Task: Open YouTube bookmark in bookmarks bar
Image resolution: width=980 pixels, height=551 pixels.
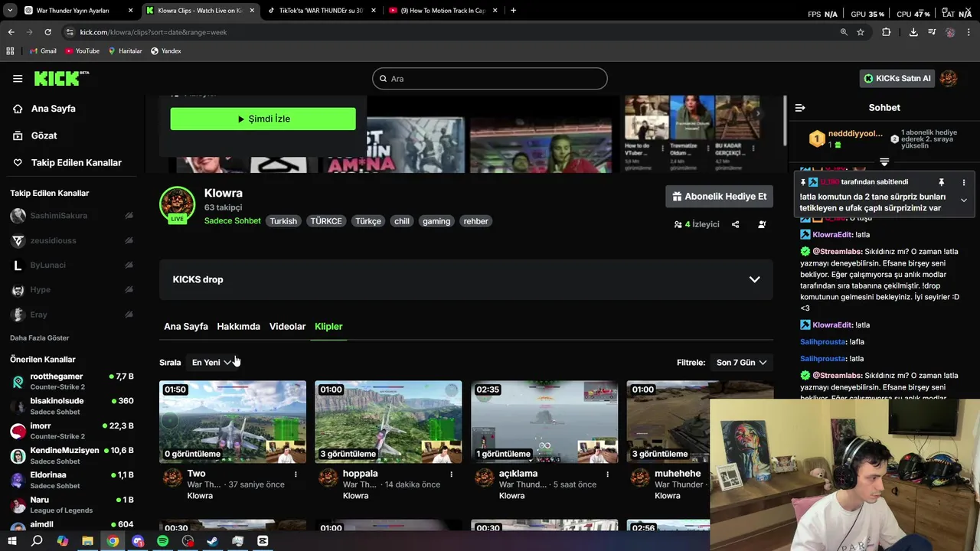Action: pyautogui.click(x=82, y=51)
